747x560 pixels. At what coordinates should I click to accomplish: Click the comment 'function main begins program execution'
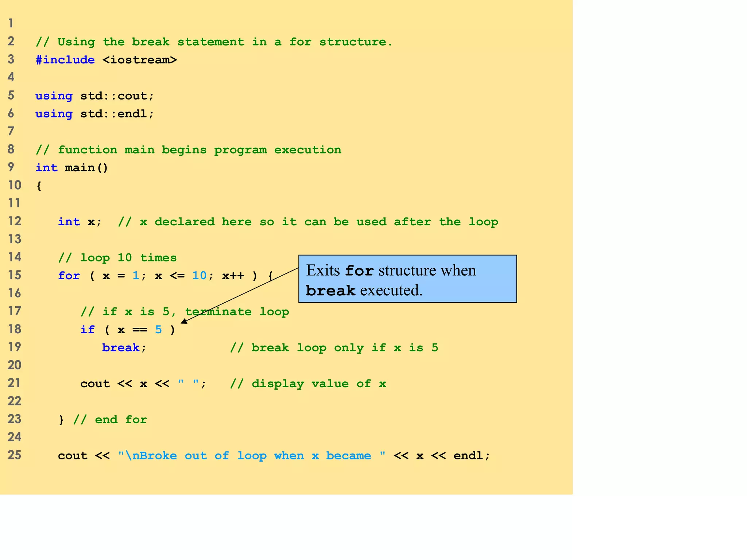[189, 150]
